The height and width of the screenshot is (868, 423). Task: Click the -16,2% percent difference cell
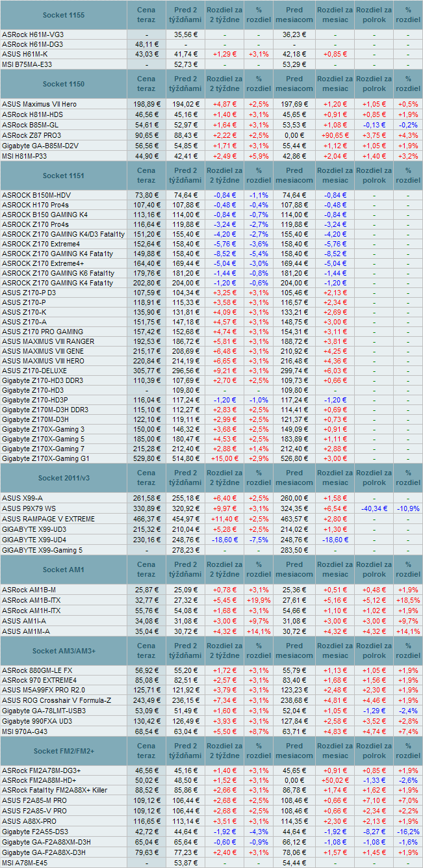[408, 832]
